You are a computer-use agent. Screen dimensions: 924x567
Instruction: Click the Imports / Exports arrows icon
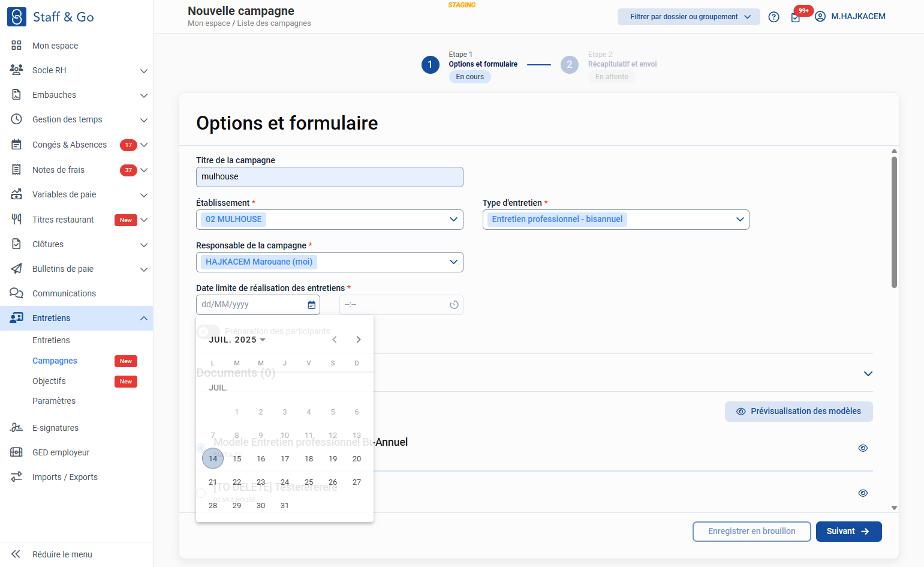coord(17,477)
